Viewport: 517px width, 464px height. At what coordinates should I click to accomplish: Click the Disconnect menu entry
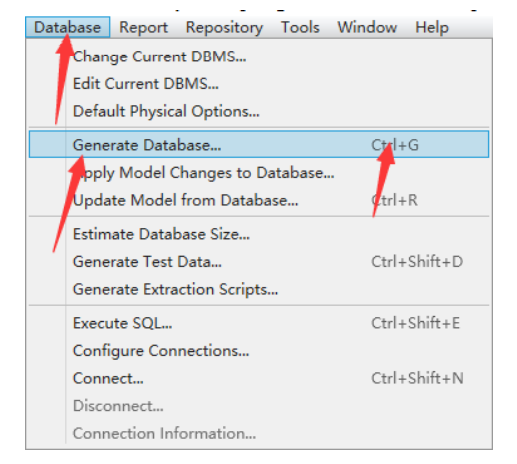pyautogui.click(x=259, y=406)
